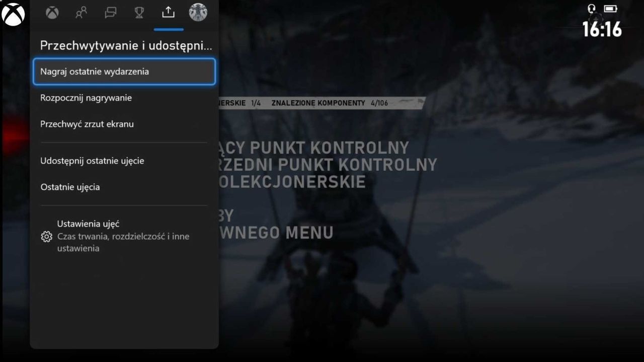Select Przechwyć zrzut ekranu
This screenshot has width=644, height=362.
[124, 124]
